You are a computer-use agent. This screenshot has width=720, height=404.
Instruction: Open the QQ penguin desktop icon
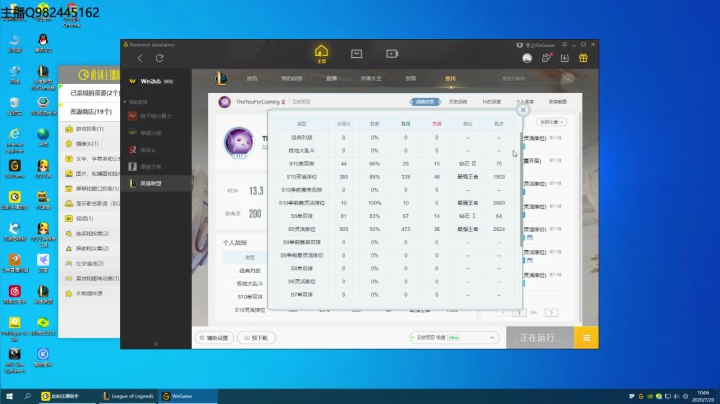point(43,43)
